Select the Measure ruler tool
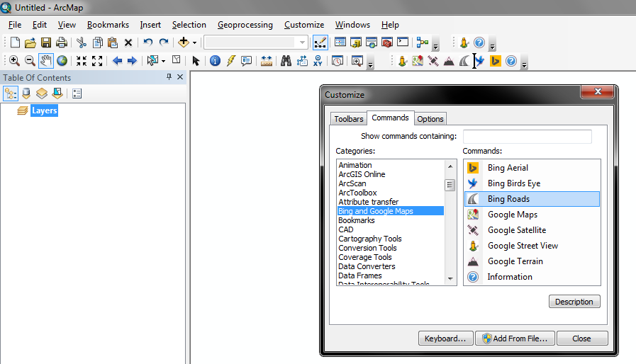 tap(267, 61)
